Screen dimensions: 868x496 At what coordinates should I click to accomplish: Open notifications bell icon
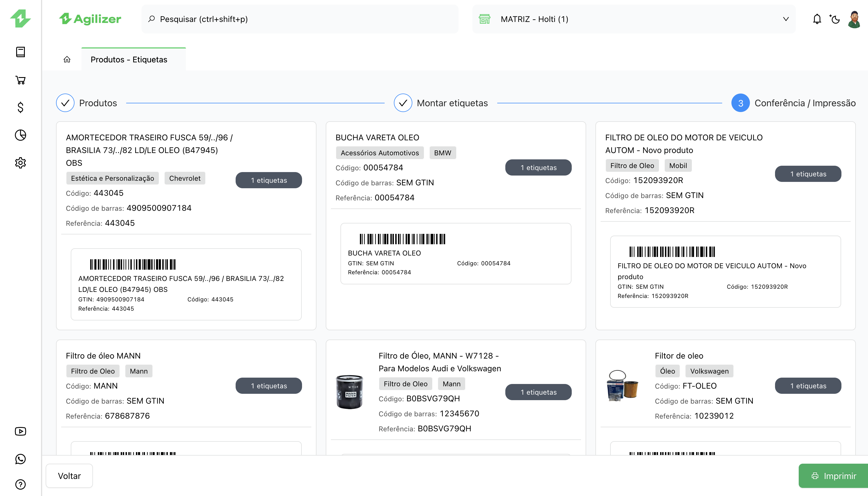(x=817, y=19)
